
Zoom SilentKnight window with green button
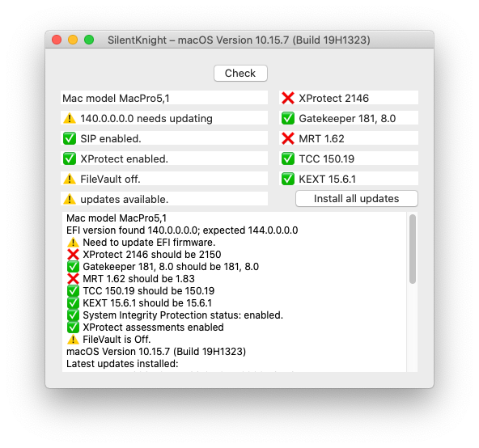click(89, 40)
